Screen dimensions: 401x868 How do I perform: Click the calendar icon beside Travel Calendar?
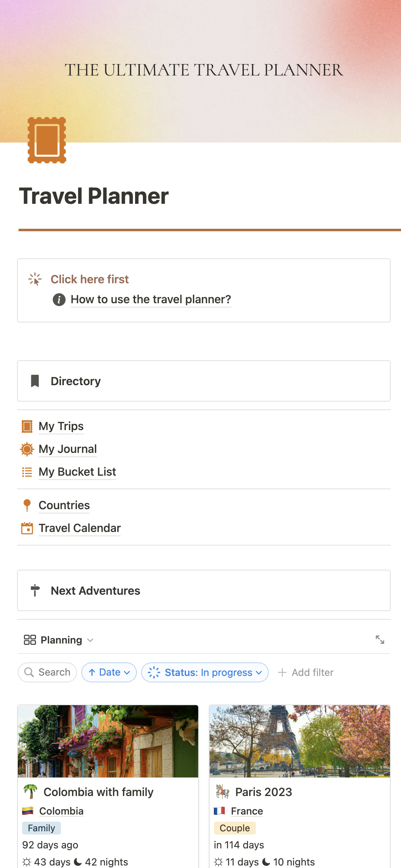(x=27, y=528)
